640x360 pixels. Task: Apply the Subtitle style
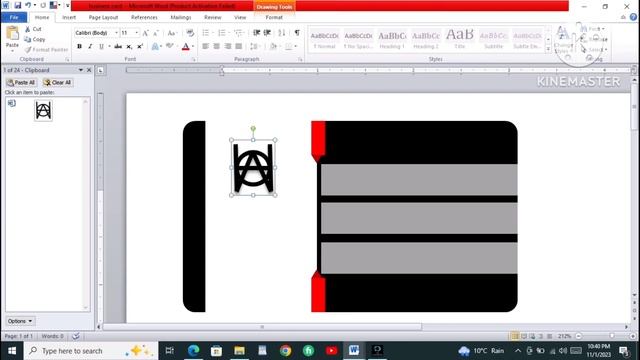pyautogui.click(x=493, y=40)
